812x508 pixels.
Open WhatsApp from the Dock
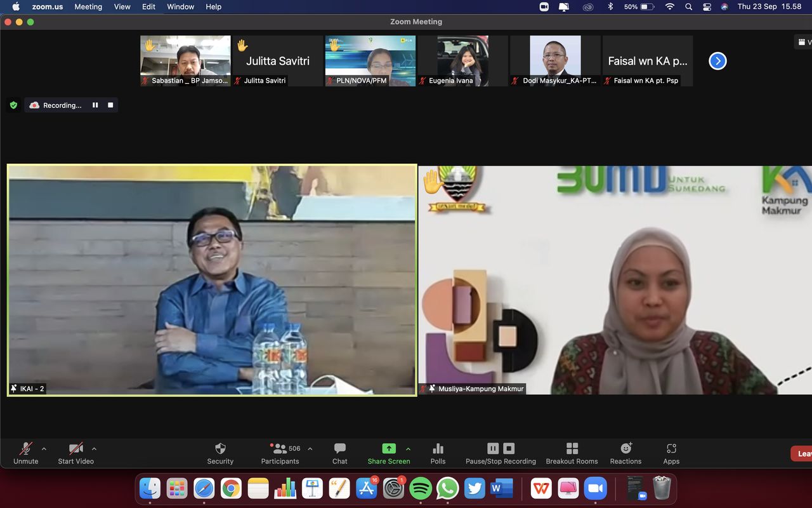tap(448, 488)
